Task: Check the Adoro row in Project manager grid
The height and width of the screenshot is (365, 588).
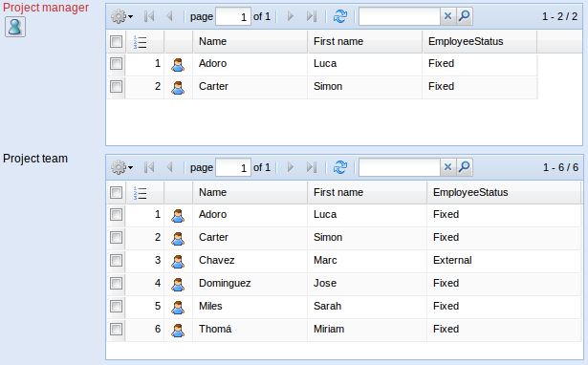Action: coord(117,64)
